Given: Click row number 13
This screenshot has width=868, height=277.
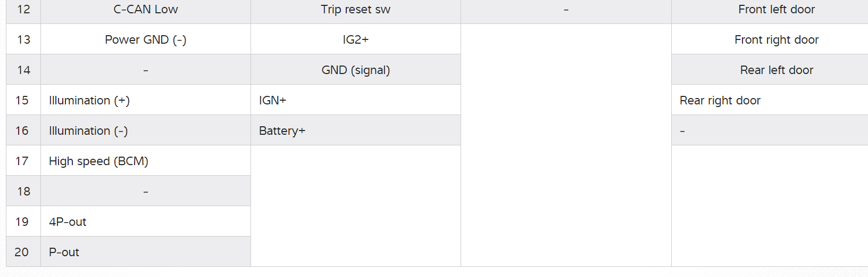Looking at the screenshot, I should [23, 40].
